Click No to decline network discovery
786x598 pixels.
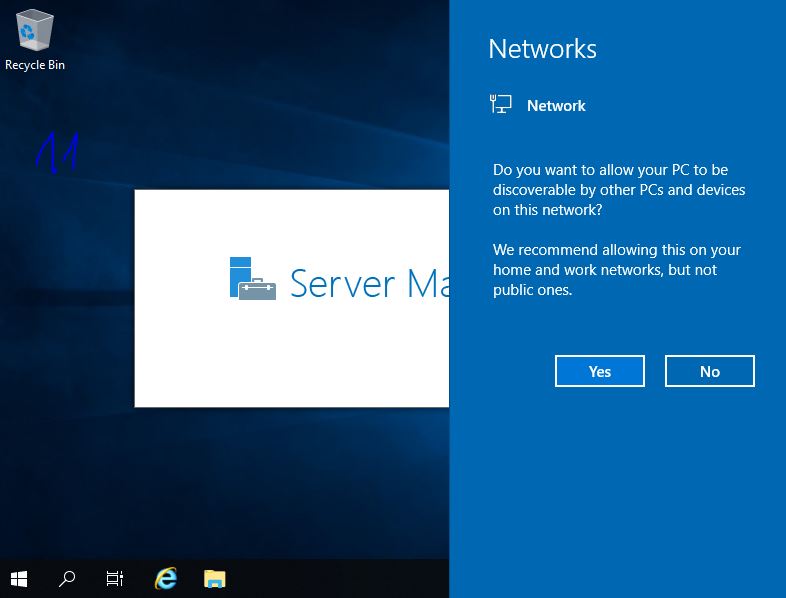(709, 371)
